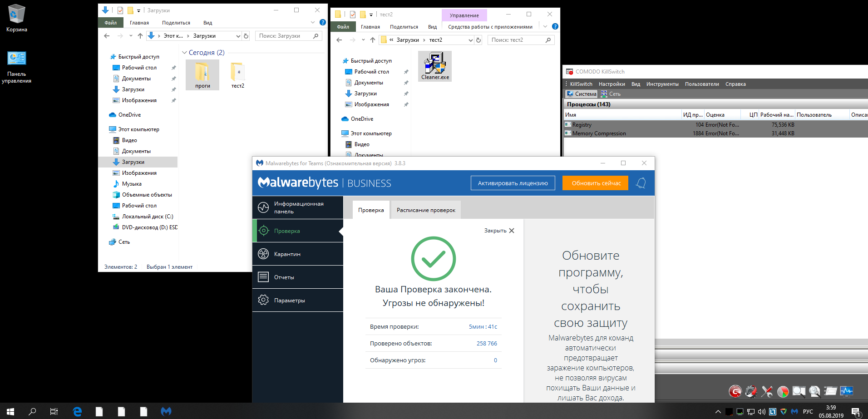The image size is (868, 419).
Task: Click the Task View taskbar button
Action: (54, 411)
